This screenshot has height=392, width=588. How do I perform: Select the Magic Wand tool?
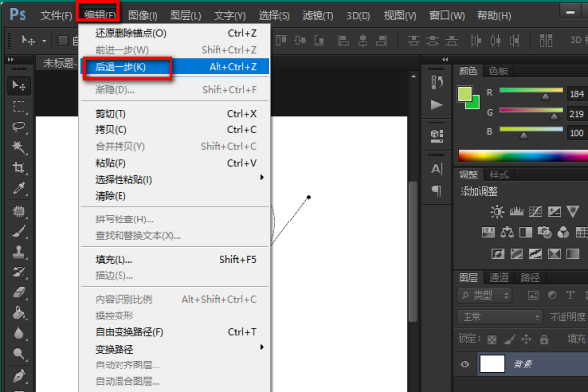19,147
